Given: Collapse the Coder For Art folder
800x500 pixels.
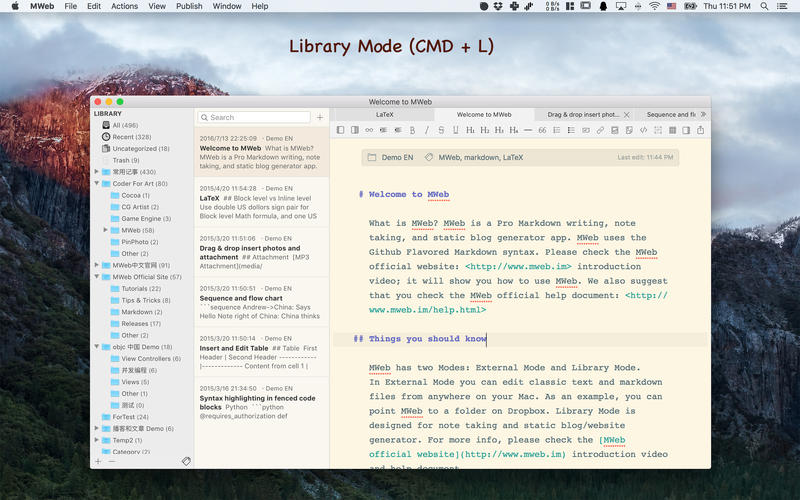Looking at the screenshot, I should pyautogui.click(x=97, y=184).
